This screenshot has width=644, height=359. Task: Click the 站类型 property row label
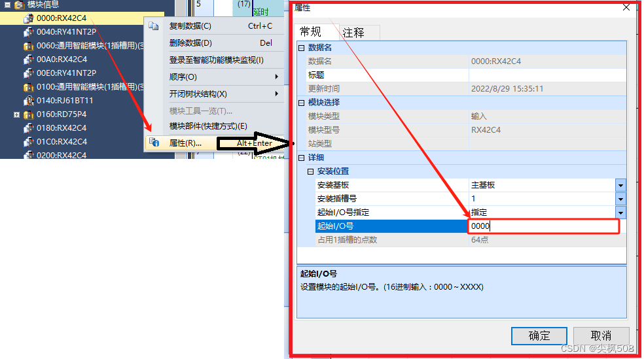coord(320,144)
